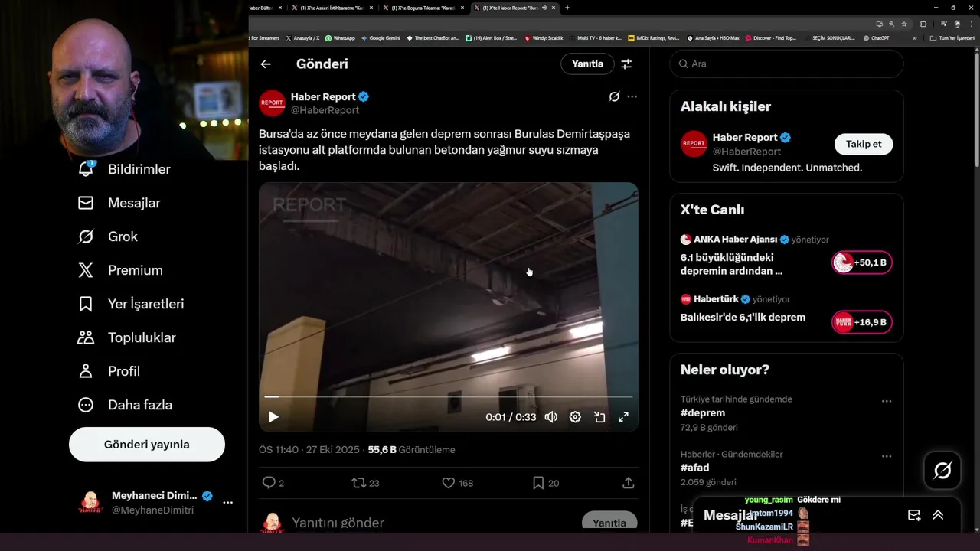This screenshot has width=980, height=551.
Task: Open #afad trending topic
Action: [695, 468]
